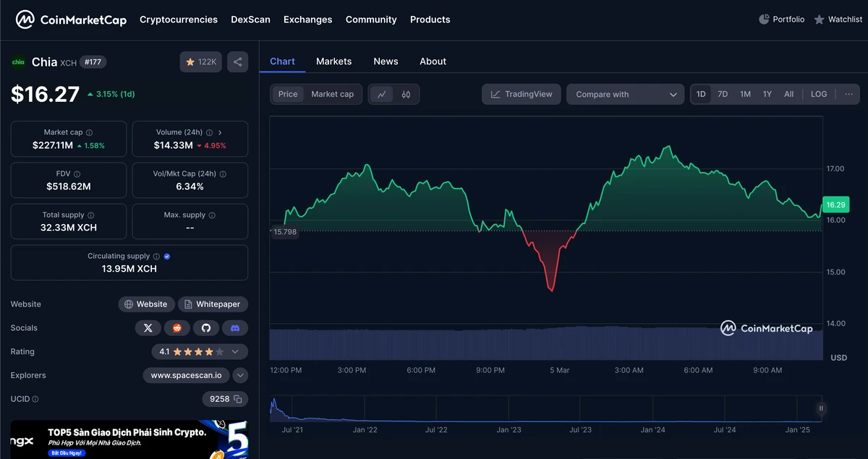Select the Price chart toggle
The width and height of the screenshot is (868, 459).
point(288,94)
